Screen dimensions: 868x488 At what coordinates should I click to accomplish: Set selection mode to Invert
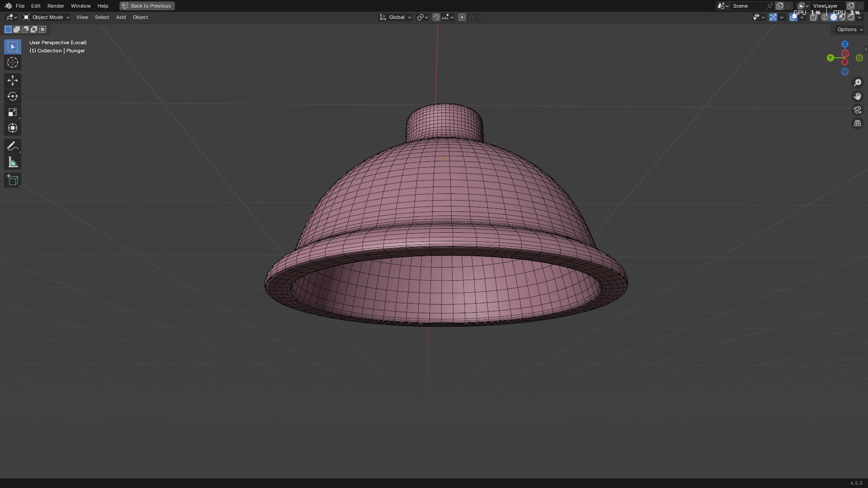[x=34, y=29]
